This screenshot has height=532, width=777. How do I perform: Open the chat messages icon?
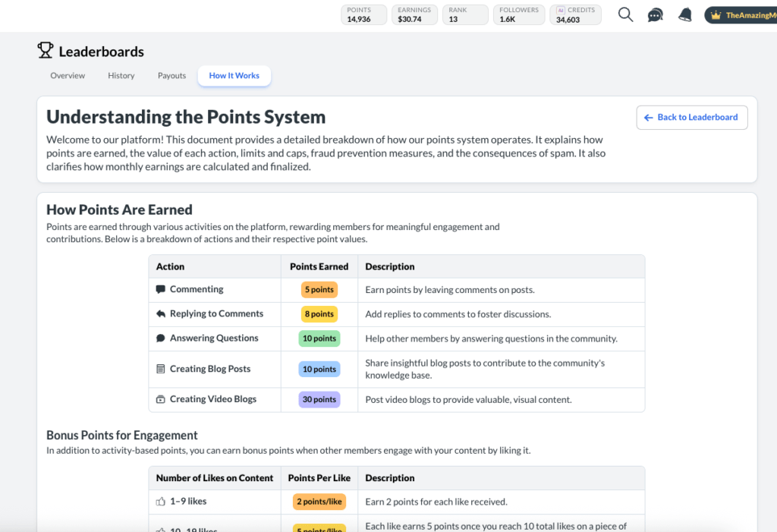(654, 14)
